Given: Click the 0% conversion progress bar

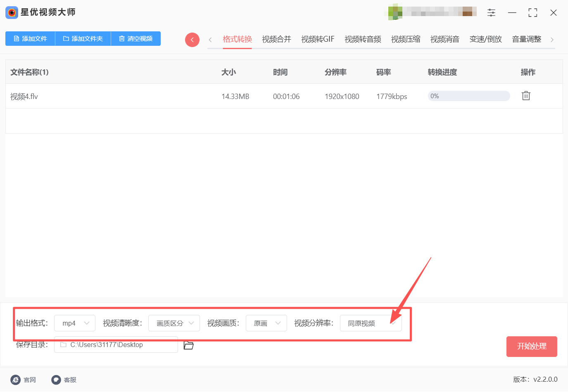Looking at the screenshot, I should click(x=469, y=96).
